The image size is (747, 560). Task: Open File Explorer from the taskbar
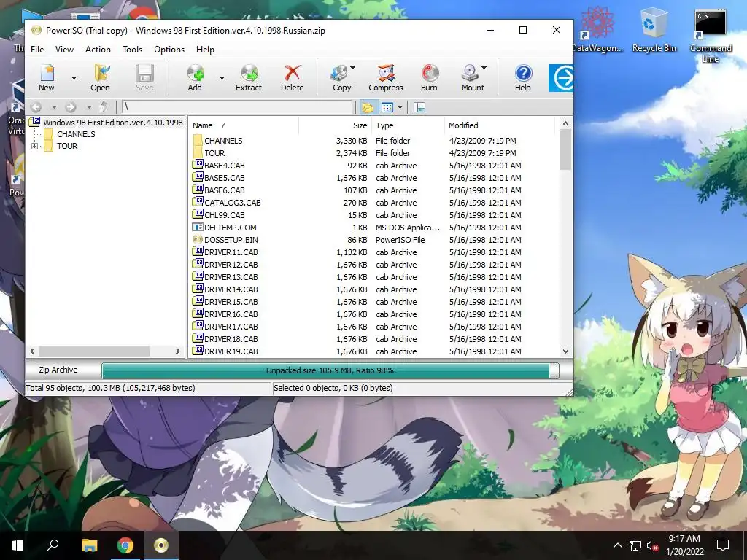[x=89, y=545]
